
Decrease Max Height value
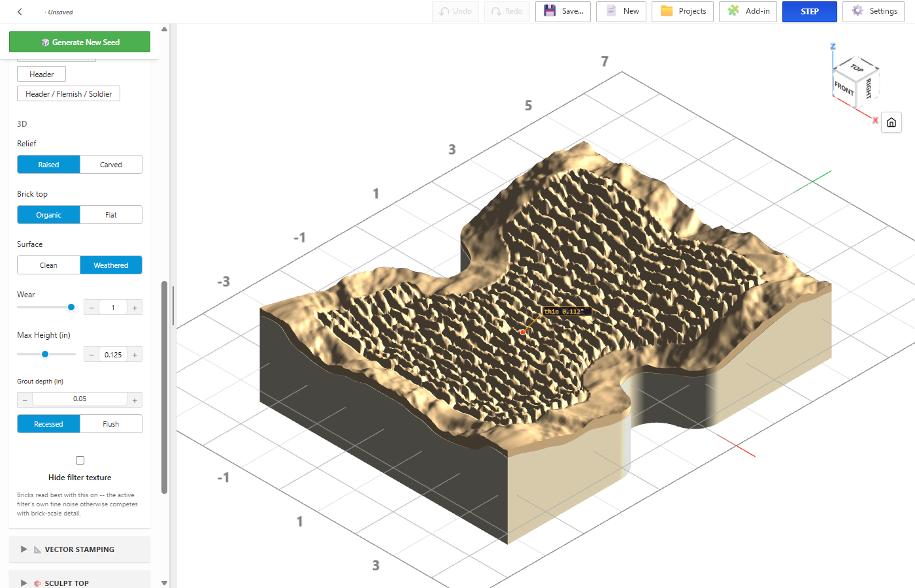pos(91,355)
